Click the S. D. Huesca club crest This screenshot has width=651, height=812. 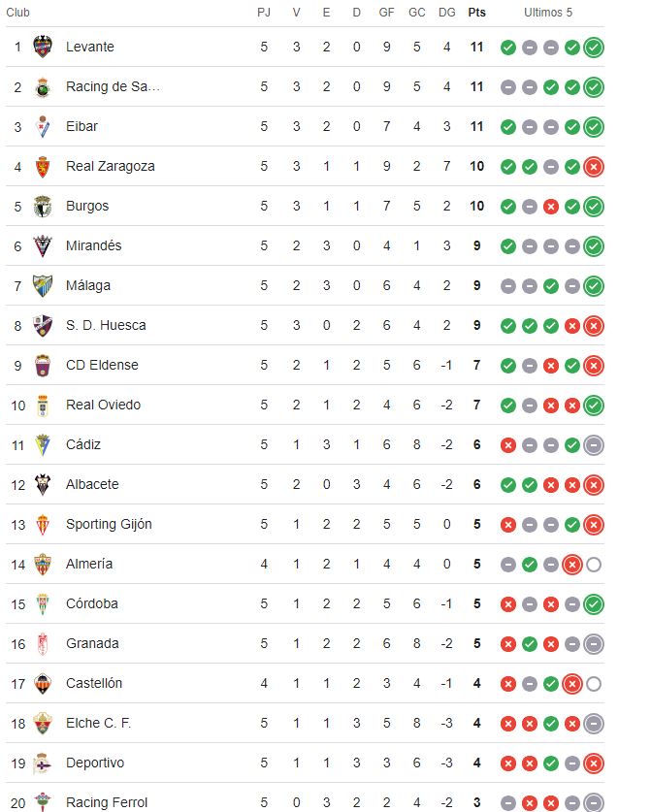[43, 325]
